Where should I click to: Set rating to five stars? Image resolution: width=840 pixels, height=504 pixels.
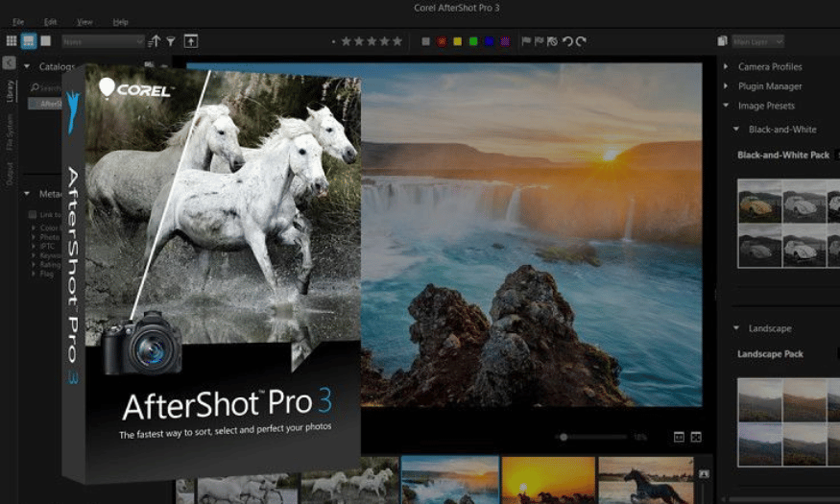(x=397, y=41)
